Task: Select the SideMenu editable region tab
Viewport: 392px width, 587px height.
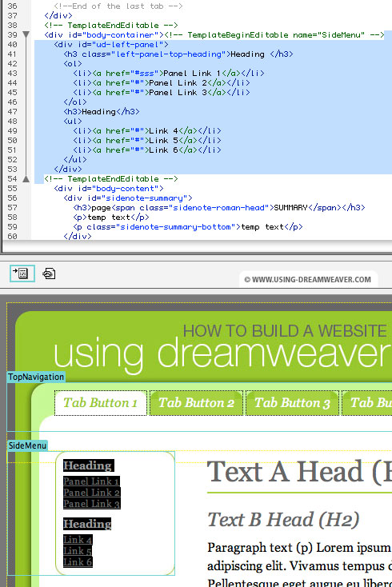Action: click(x=27, y=445)
